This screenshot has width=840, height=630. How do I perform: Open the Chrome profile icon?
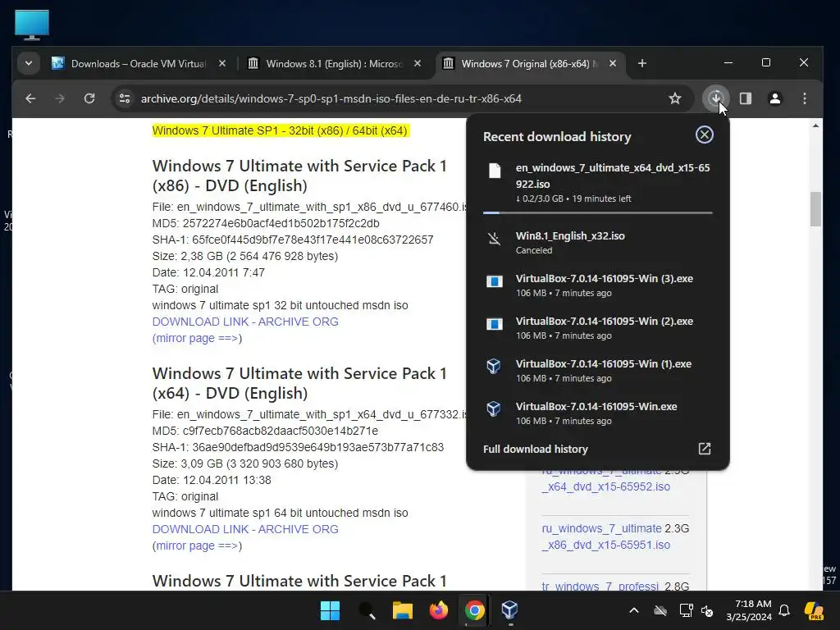point(774,98)
